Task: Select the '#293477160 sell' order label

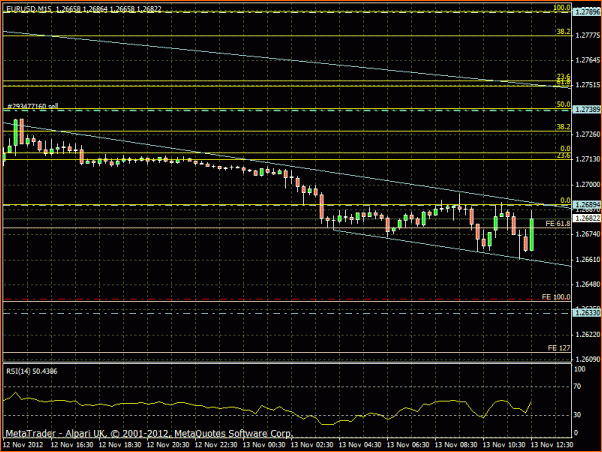Action: 33,106
